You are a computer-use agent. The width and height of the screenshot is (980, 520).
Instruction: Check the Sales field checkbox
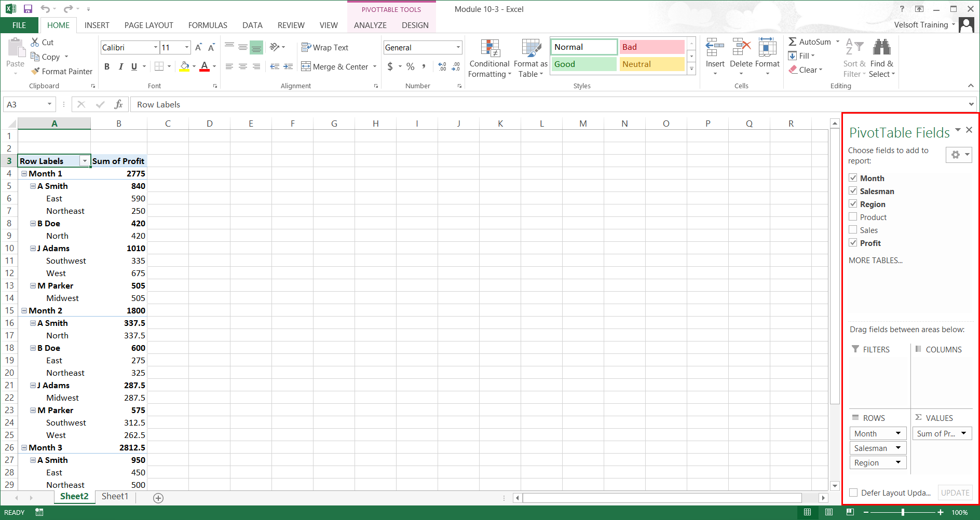853,229
